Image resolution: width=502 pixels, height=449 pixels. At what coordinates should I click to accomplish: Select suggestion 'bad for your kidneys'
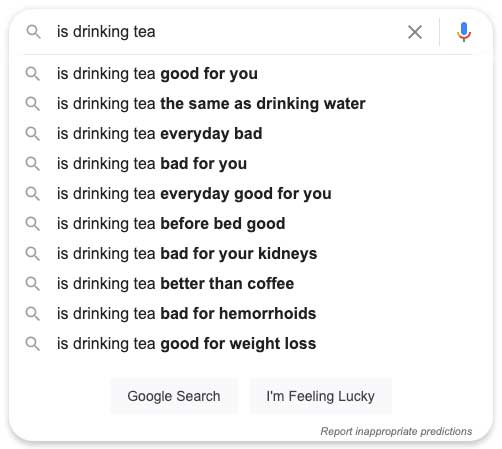pyautogui.click(x=248, y=254)
